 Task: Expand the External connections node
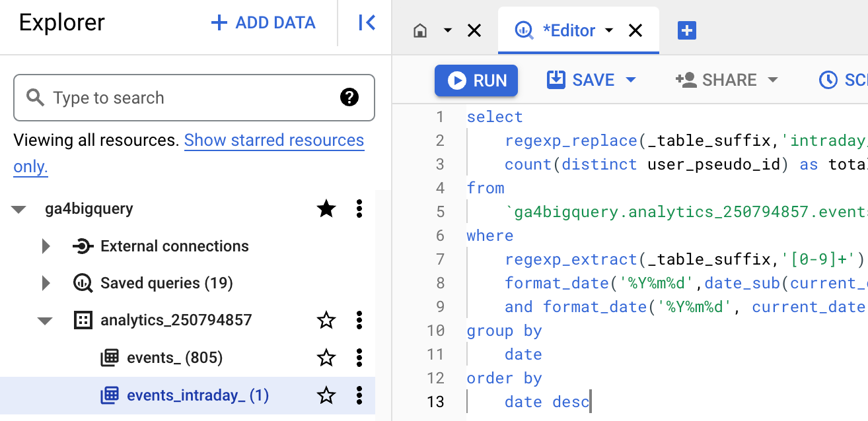[46, 245]
